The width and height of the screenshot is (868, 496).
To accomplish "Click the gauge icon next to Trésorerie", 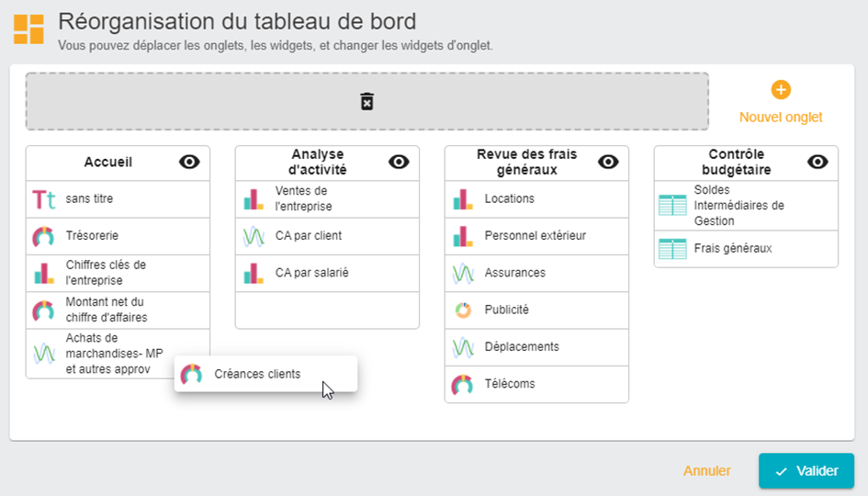I will coord(43,236).
